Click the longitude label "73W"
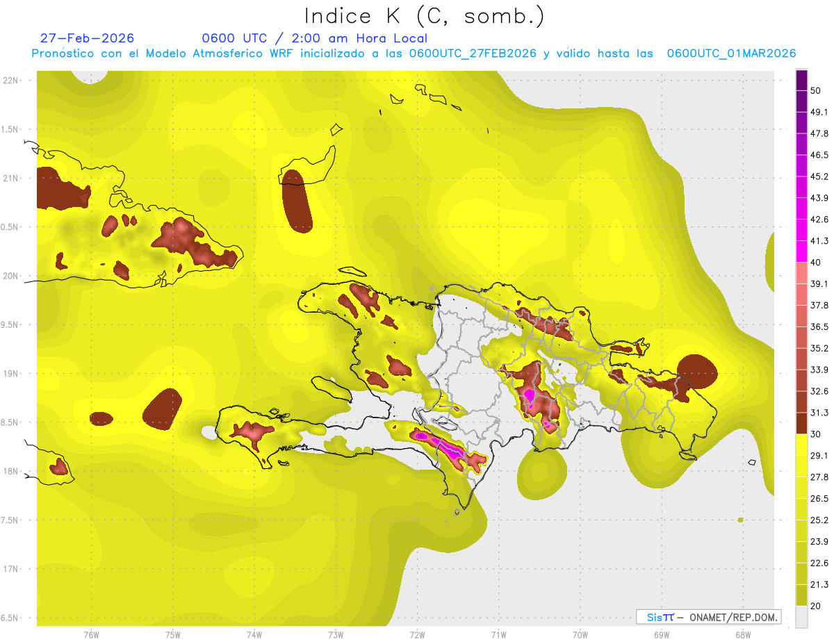Viewport: 834px width, 644px height. [336, 635]
